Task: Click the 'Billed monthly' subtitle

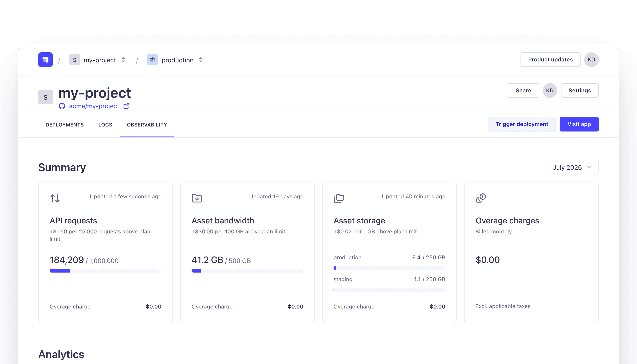Action: coord(493,232)
